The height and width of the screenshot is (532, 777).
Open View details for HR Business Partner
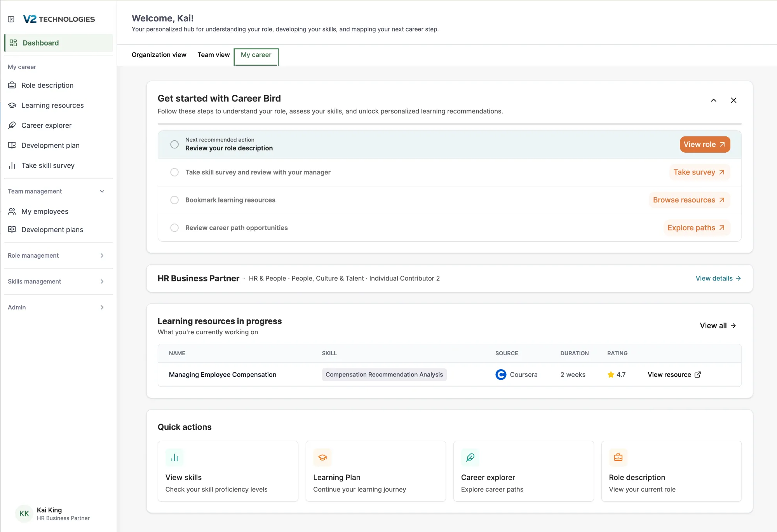pyautogui.click(x=718, y=278)
